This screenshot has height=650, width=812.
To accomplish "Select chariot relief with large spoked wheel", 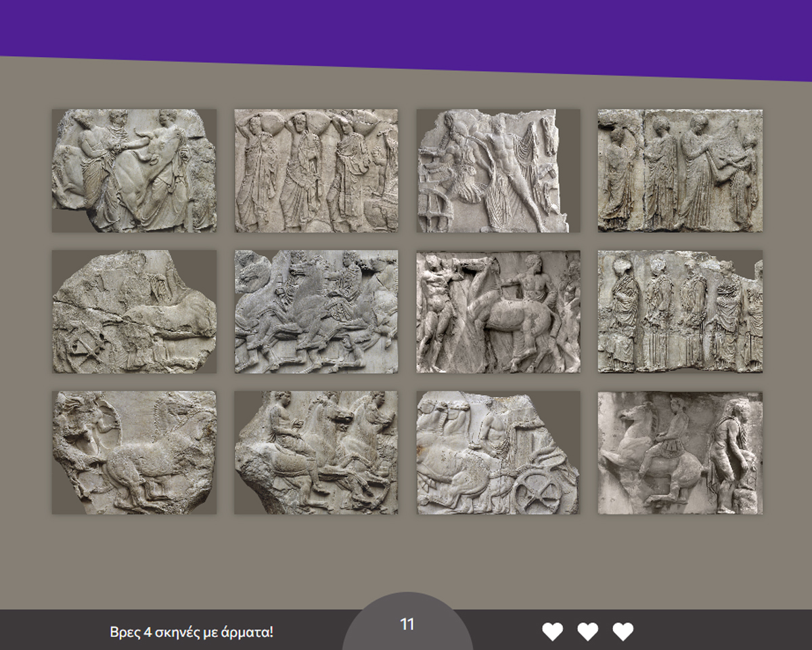I will [498, 452].
